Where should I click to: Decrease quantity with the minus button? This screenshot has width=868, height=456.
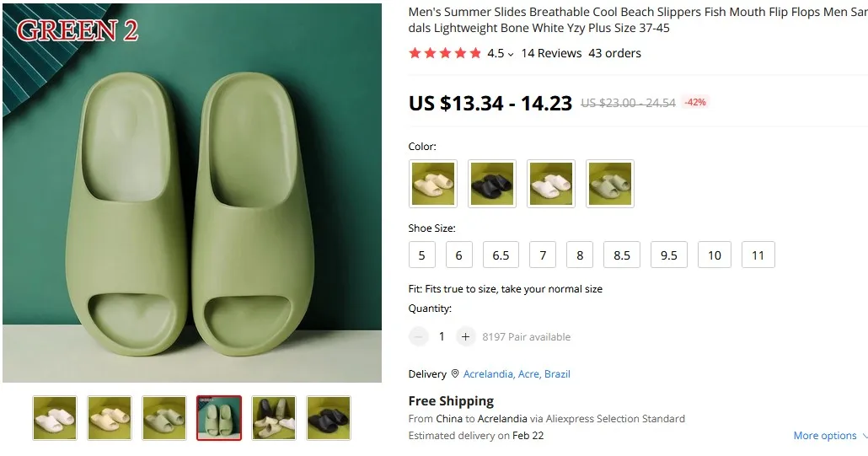419,336
